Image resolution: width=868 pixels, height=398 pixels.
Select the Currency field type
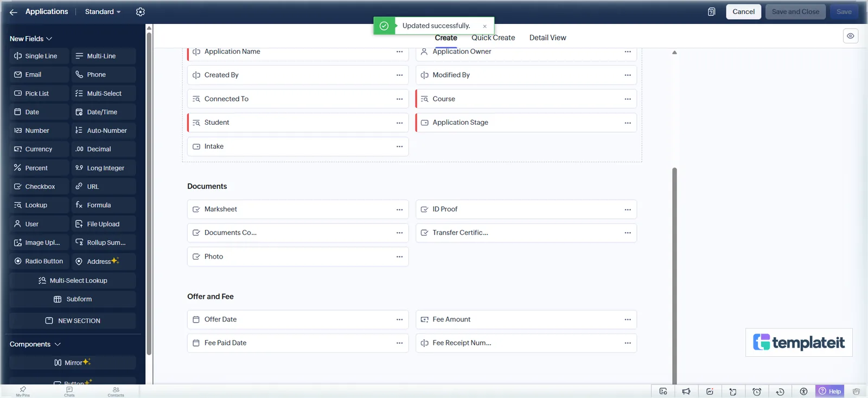coord(39,149)
